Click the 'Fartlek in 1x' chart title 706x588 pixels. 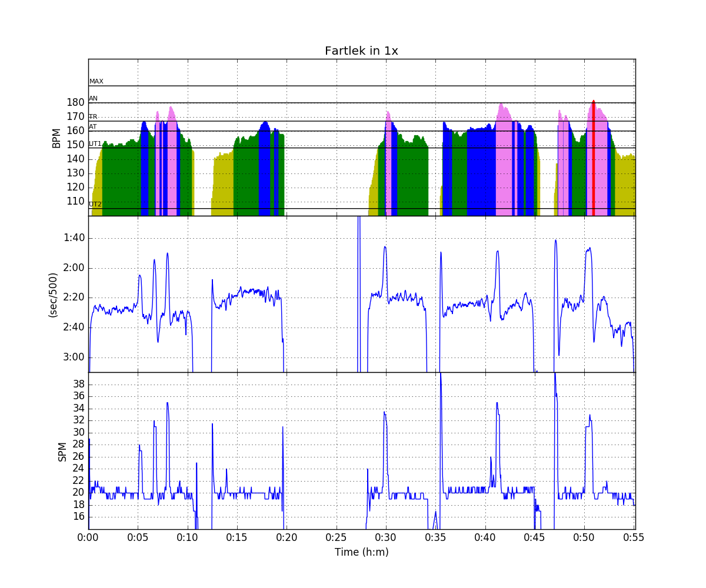tap(361, 51)
